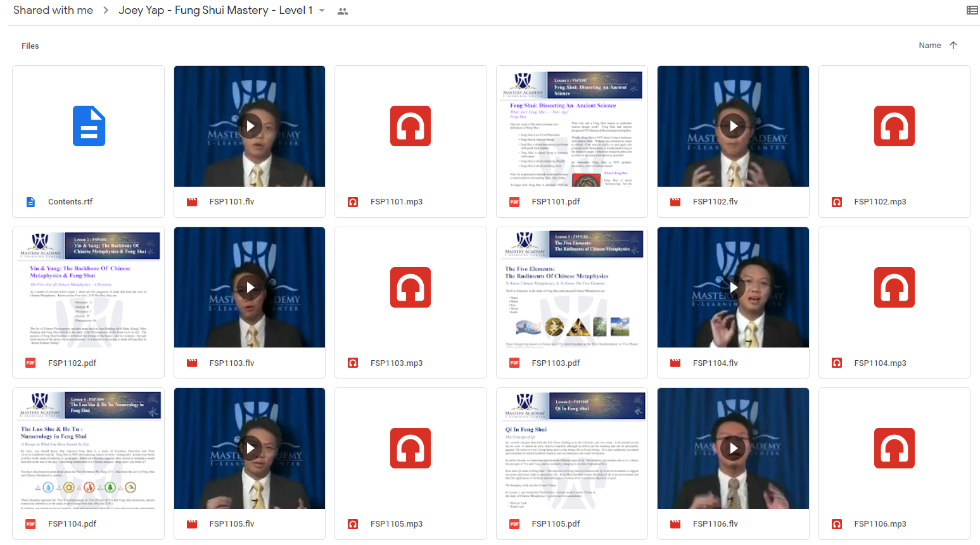
Task: Click video file icon next to FSP1106.flv
Action: 675,524
